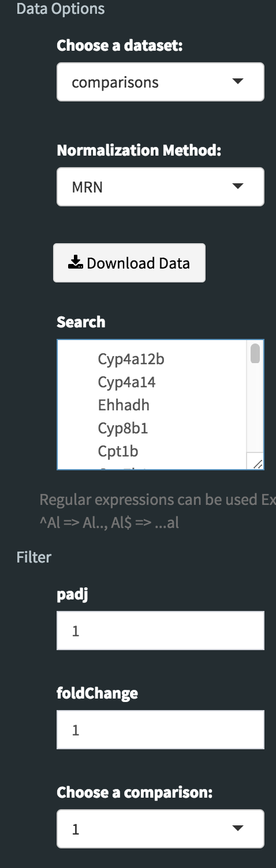Click the Cpt1b gene entry in Search

click(118, 451)
